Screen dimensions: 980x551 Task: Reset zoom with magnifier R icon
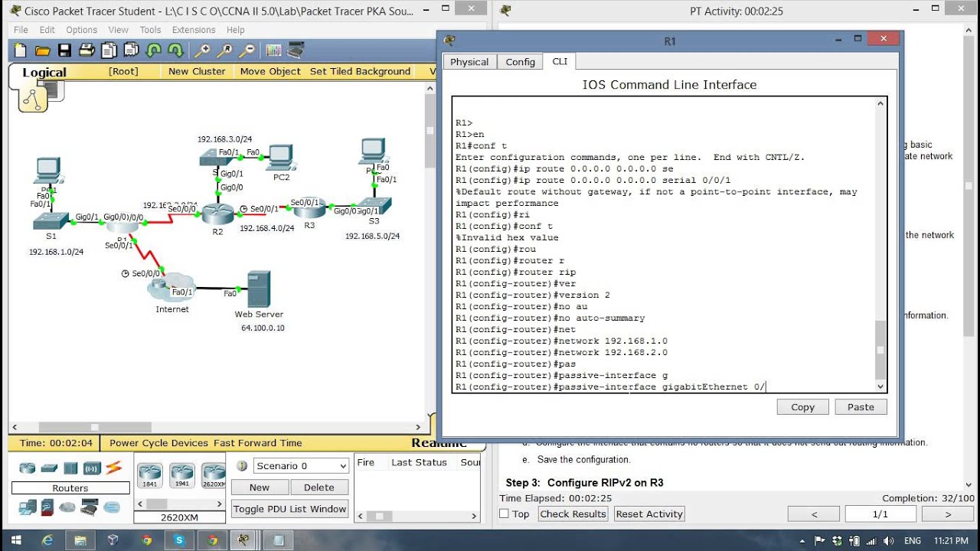pyautogui.click(x=224, y=51)
